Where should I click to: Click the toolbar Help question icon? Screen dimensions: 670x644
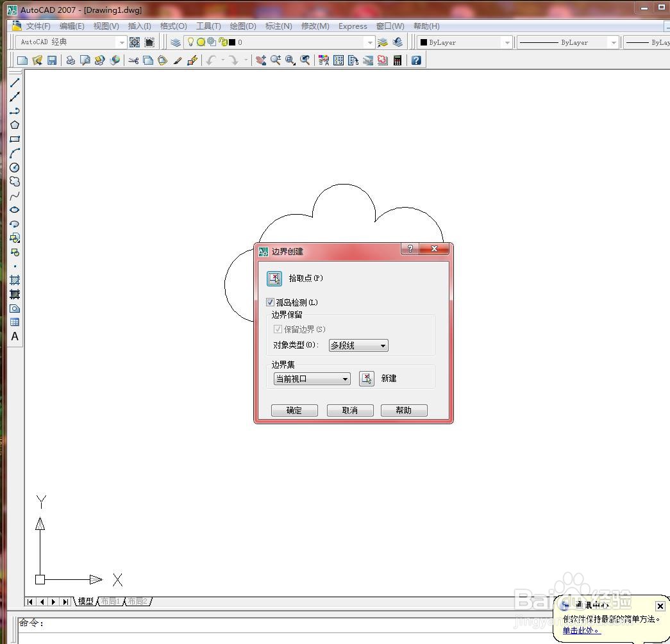point(416,60)
